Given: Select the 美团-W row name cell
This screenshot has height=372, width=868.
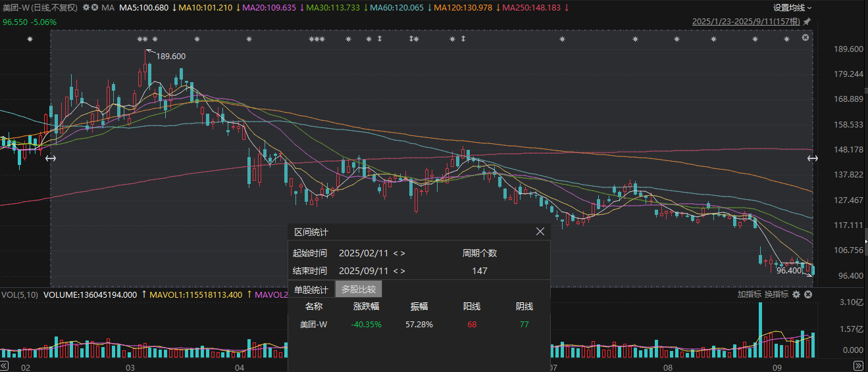Looking at the screenshot, I should (313, 324).
